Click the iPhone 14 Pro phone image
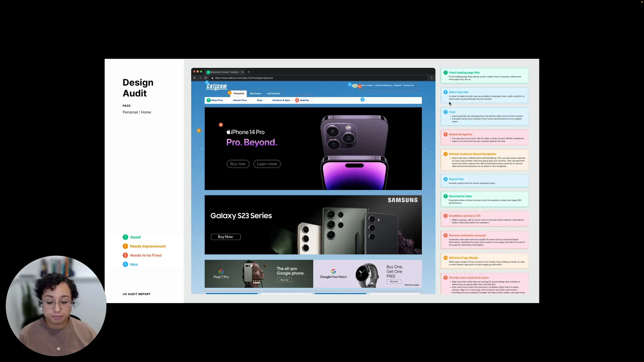Viewport: 644px width, 362px height. click(354, 152)
